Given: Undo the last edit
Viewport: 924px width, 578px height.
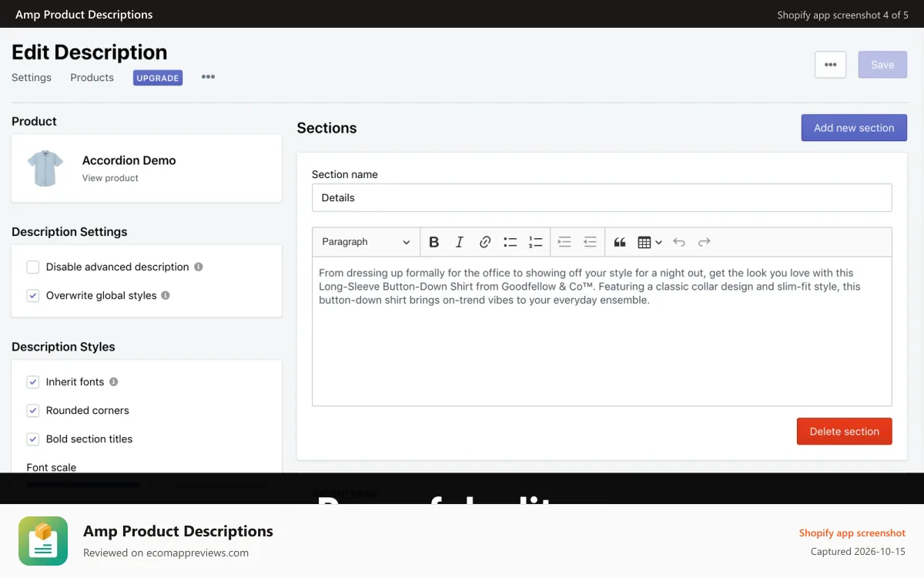Looking at the screenshot, I should coord(679,242).
